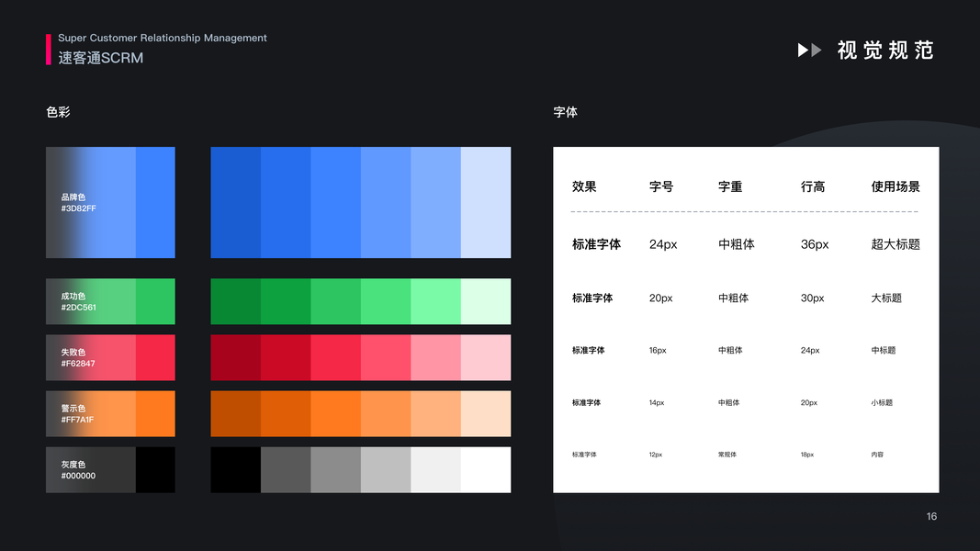Choose the second-darkest blue swatch in the blue palette
This screenshot has width=980, height=551.
pyautogui.click(x=286, y=202)
